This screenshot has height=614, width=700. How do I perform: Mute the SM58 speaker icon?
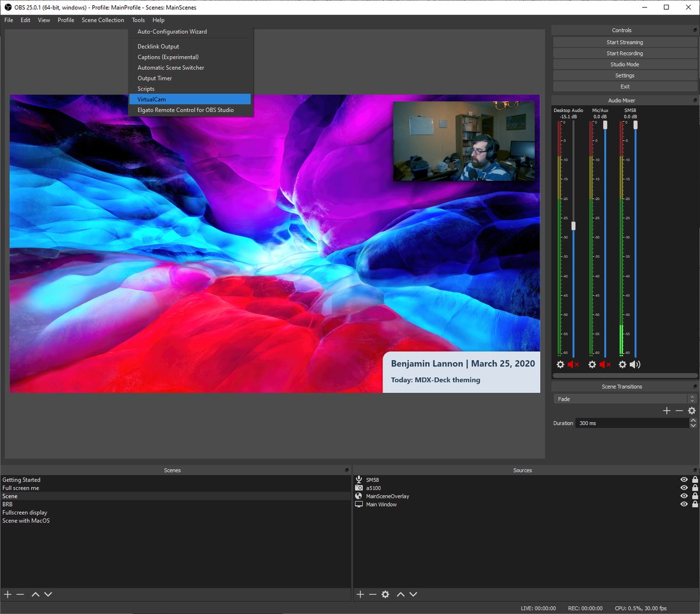(634, 364)
